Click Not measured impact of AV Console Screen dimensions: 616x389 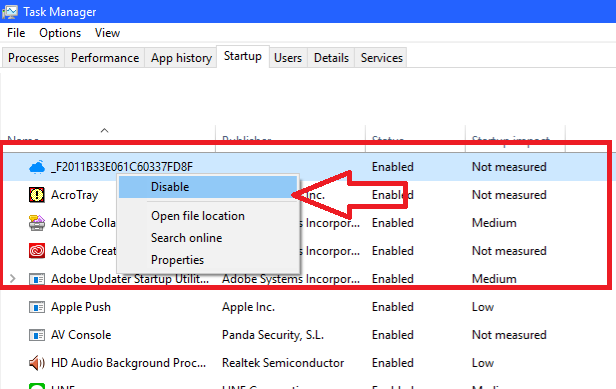(509, 335)
